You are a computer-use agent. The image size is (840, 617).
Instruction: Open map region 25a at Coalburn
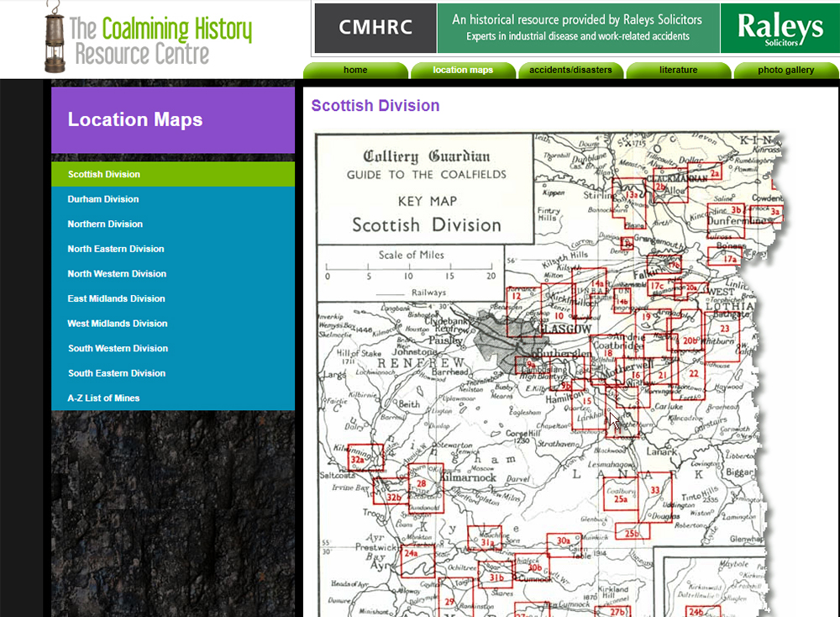click(x=621, y=497)
